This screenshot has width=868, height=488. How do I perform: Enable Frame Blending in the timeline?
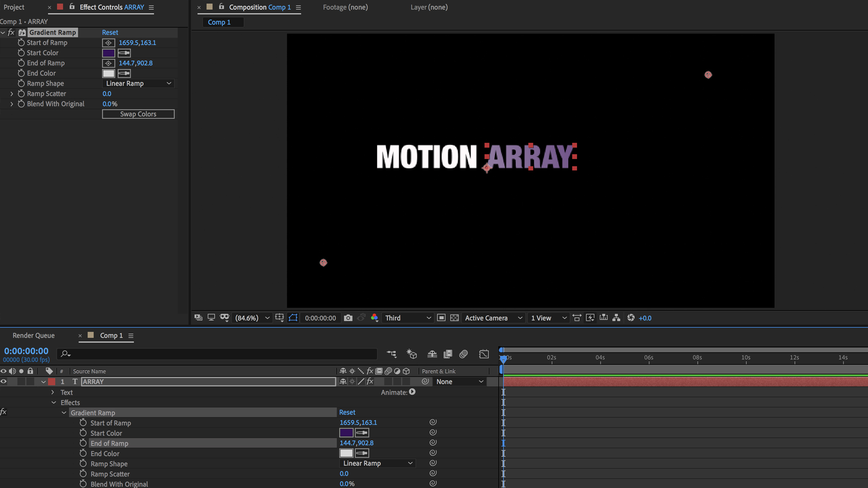(x=448, y=354)
